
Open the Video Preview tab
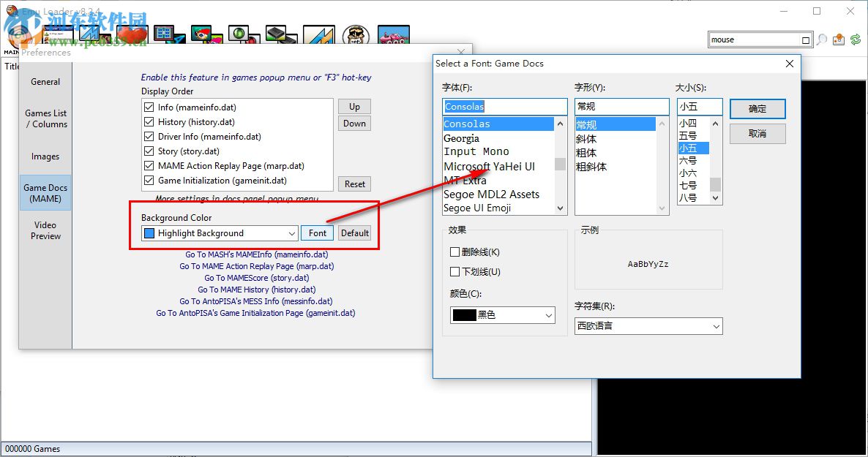pyautogui.click(x=45, y=230)
